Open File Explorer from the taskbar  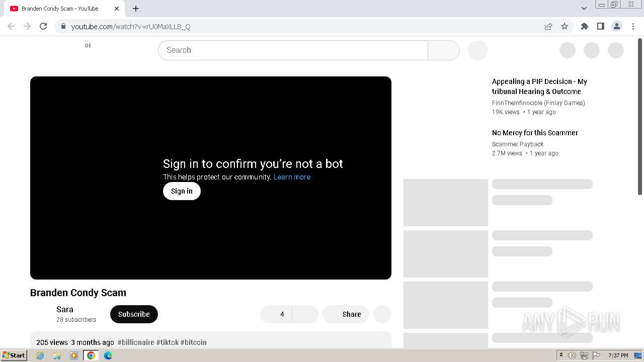tap(57, 355)
